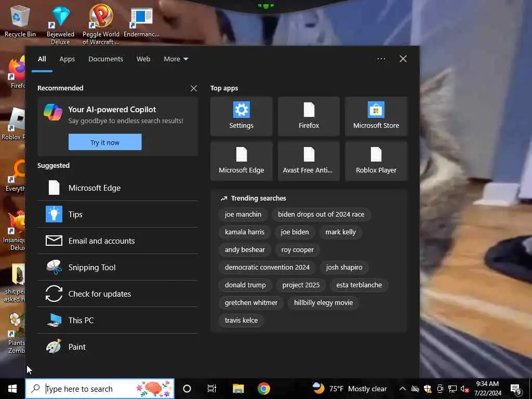Show hidden system tray icons
The image size is (532, 399).
pyautogui.click(x=403, y=389)
